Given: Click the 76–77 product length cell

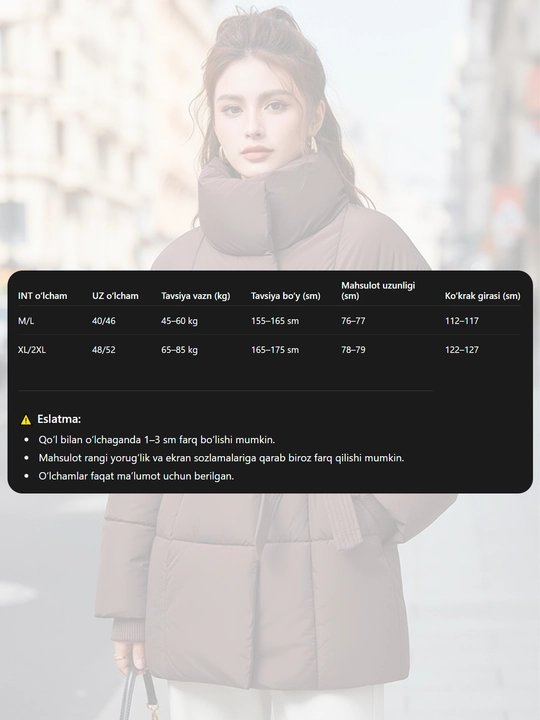Looking at the screenshot, I should pos(353,321).
